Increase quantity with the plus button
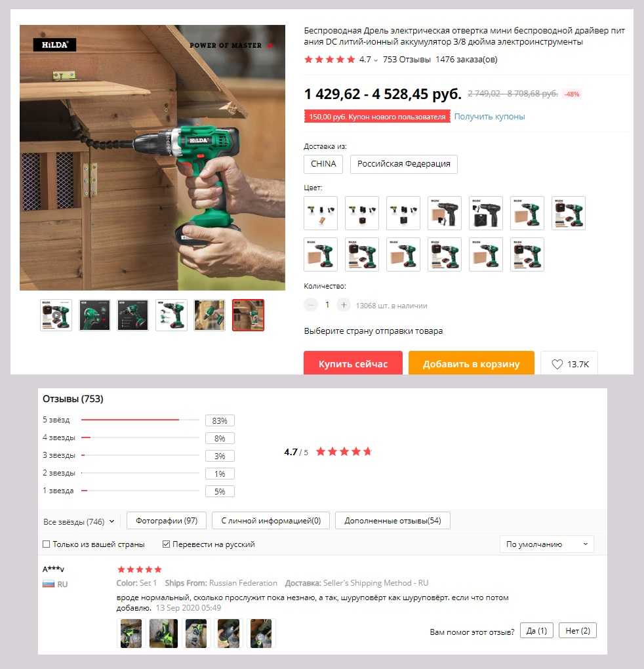The height and width of the screenshot is (669, 644). point(344,305)
